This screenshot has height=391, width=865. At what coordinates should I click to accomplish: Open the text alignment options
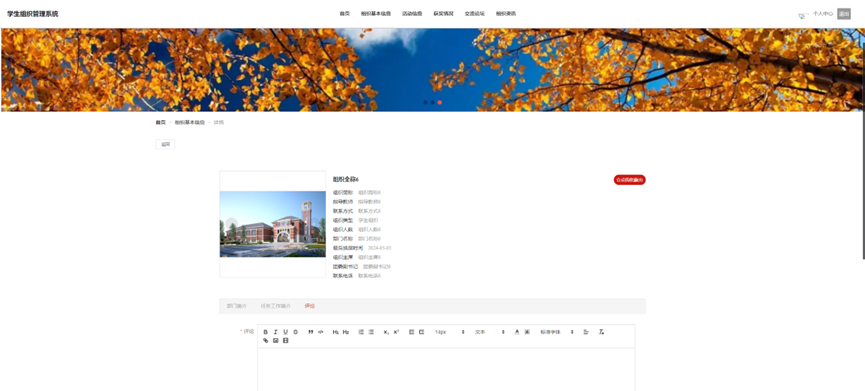click(x=586, y=332)
